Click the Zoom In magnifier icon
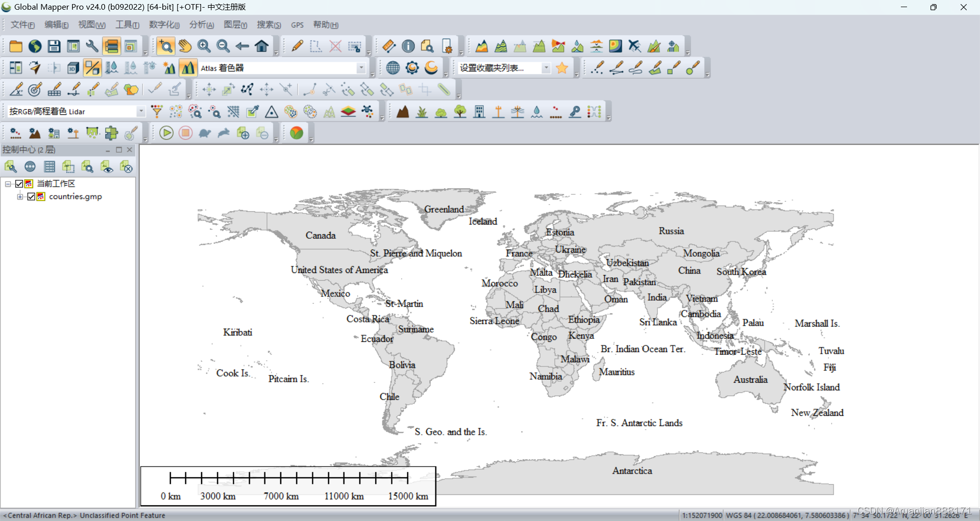 click(x=204, y=46)
